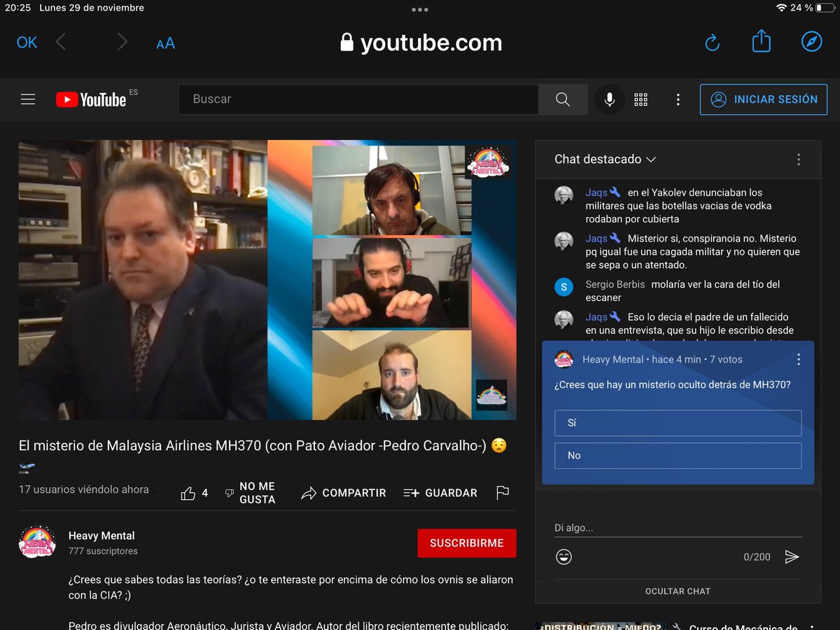Open the YouTube apps grid
The width and height of the screenshot is (840, 630).
641,99
